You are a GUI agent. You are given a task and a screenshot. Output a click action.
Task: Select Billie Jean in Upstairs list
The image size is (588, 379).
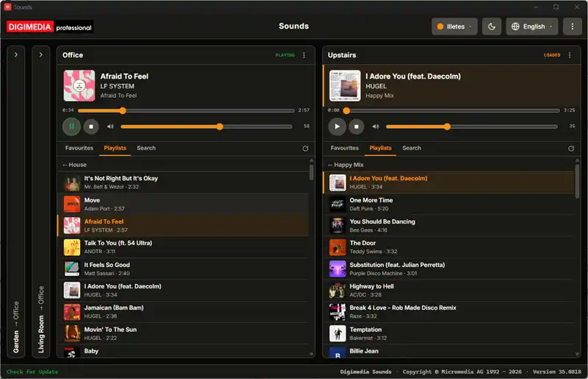click(x=448, y=352)
